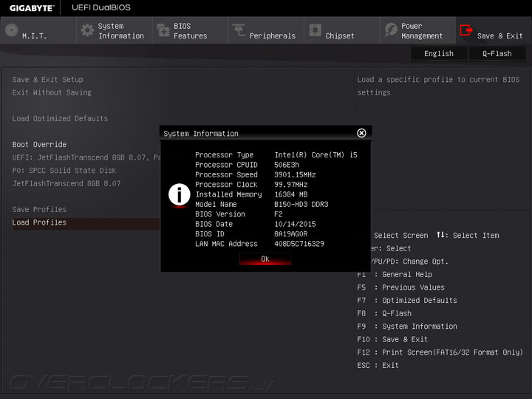
Task: Select the Save & Exit tab
Action: click(x=494, y=30)
